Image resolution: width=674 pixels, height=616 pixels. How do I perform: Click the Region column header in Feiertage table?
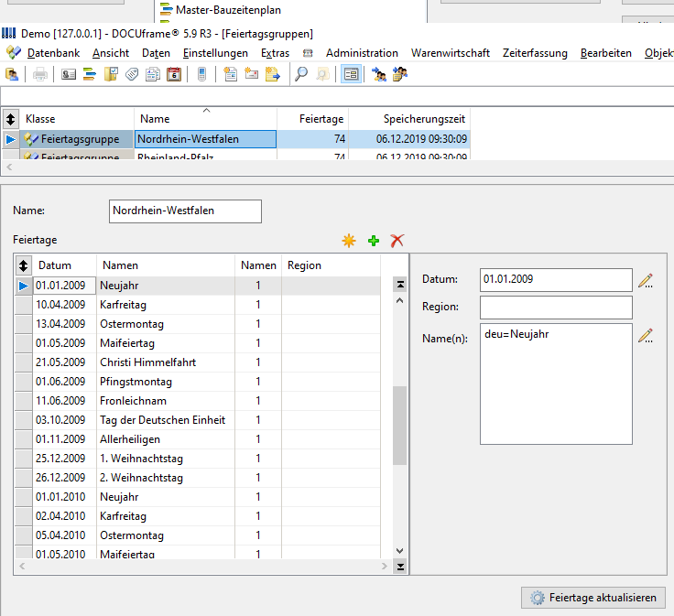tap(331, 265)
